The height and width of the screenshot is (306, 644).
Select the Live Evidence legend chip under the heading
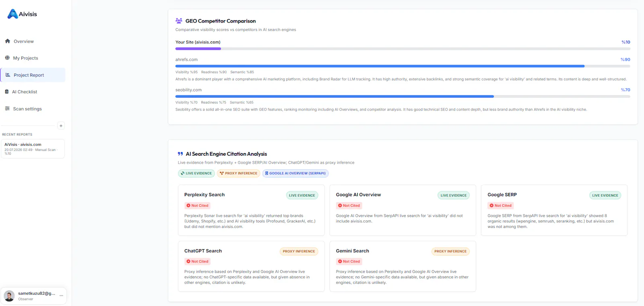[x=196, y=173]
